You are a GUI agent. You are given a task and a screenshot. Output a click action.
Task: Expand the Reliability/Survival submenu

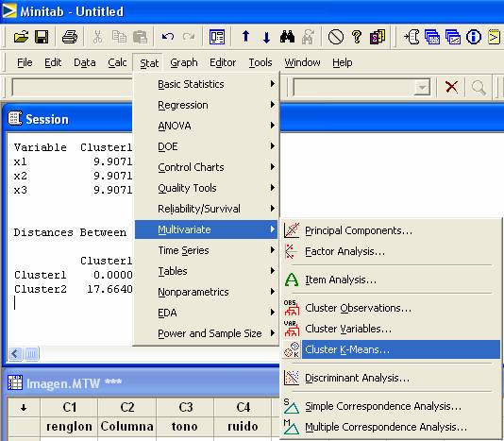(x=206, y=209)
